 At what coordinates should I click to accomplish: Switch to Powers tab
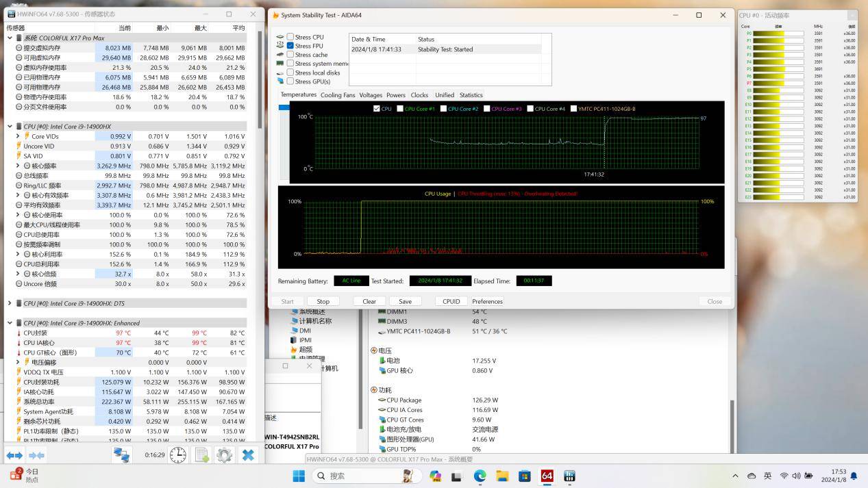click(x=396, y=95)
